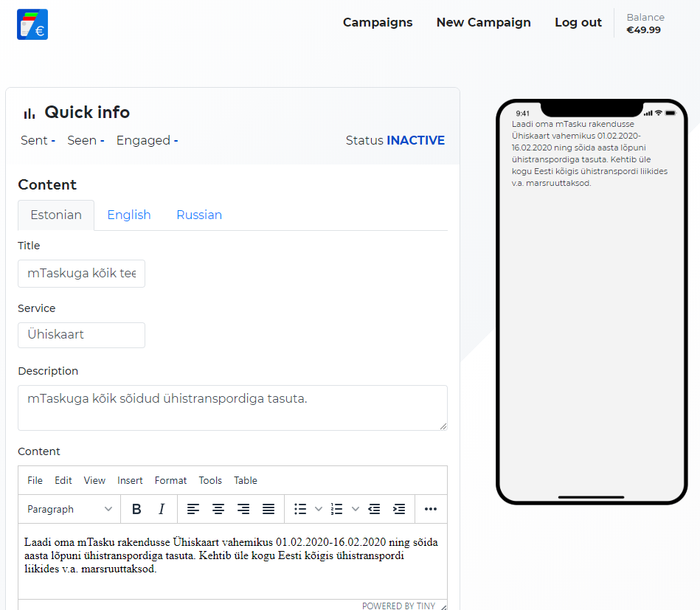This screenshot has height=610, width=700.
Task: Increase indent of the paragraph
Action: [399, 509]
